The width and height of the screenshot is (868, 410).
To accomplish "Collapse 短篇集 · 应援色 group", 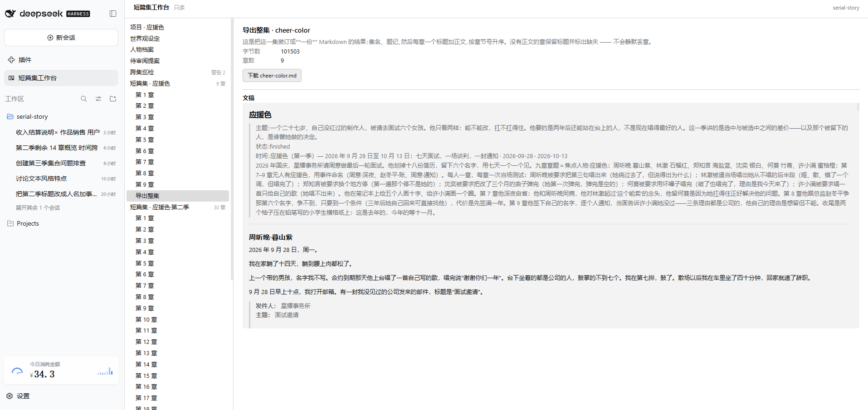I will click(178, 83).
